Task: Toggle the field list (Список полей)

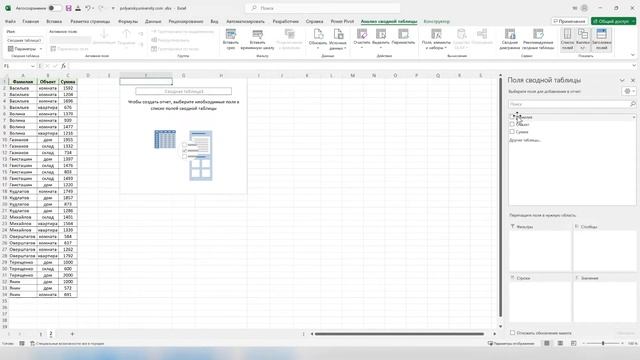Action: (567, 39)
